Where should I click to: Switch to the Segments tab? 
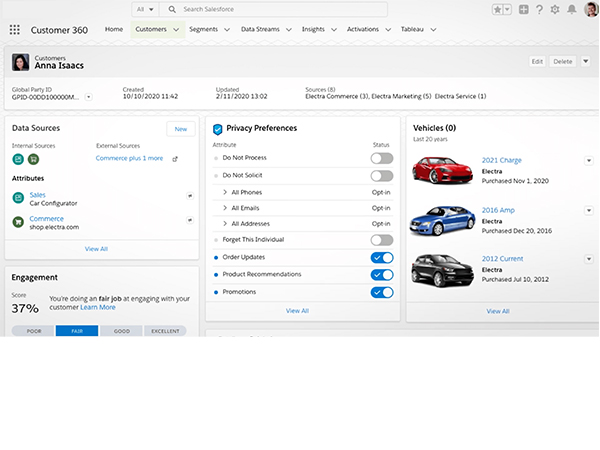pyautogui.click(x=204, y=29)
